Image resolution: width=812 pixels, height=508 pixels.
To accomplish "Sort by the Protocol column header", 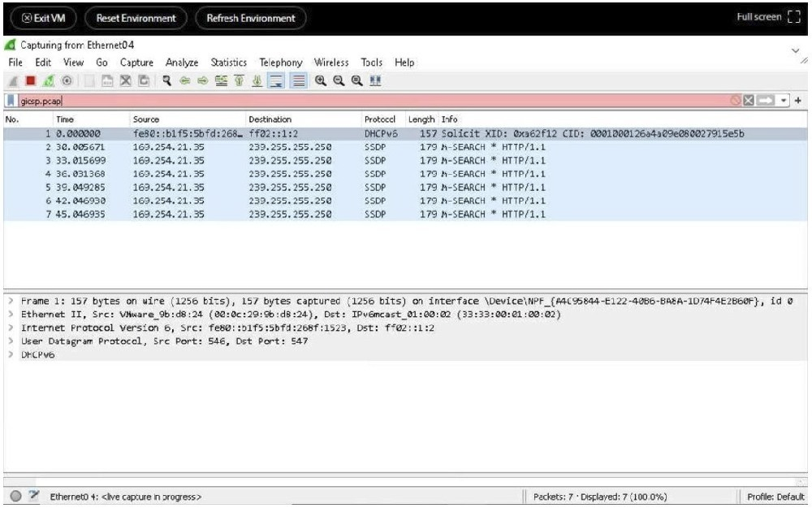I will click(x=383, y=119).
